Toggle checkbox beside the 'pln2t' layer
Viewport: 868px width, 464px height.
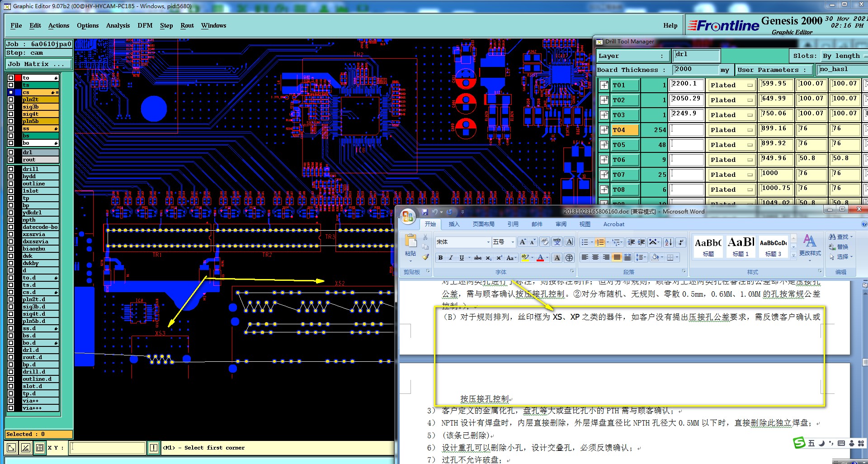click(11, 99)
